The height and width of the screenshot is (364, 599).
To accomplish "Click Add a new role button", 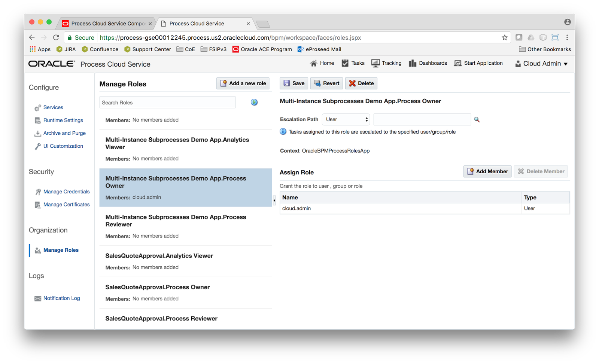I will [243, 83].
